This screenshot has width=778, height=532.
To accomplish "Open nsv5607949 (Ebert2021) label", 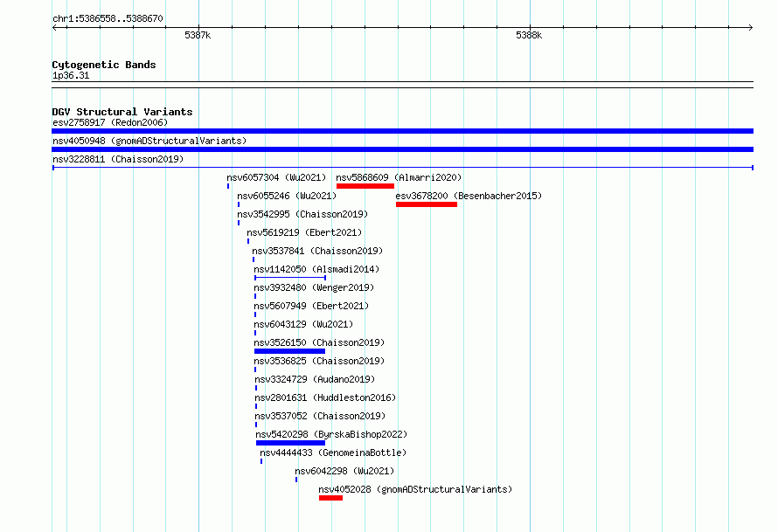I will click(311, 306).
